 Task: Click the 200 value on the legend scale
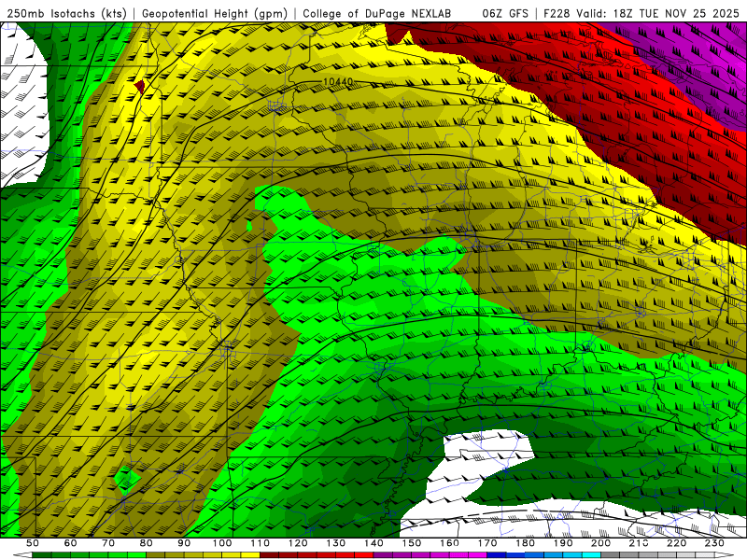[601, 543]
